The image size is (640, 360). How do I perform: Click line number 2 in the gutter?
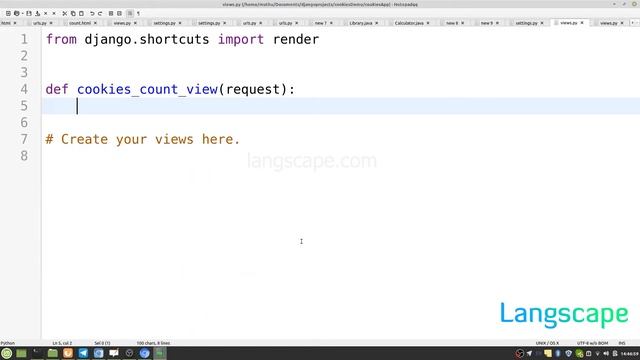coord(24,56)
